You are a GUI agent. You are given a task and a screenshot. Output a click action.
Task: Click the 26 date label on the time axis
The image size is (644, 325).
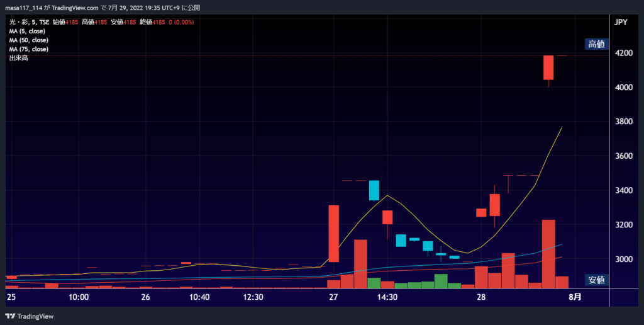(145, 297)
